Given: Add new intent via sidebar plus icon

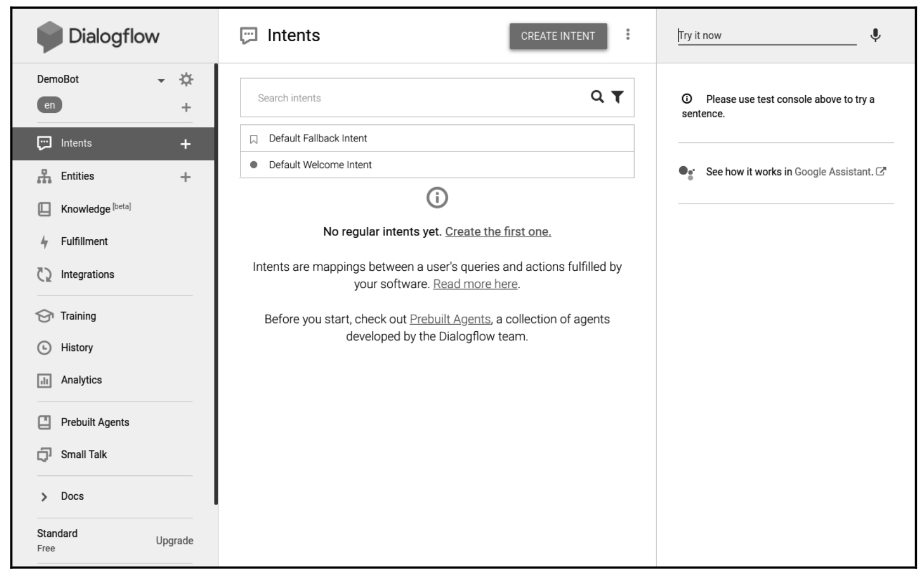Looking at the screenshot, I should [x=185, y=144].
